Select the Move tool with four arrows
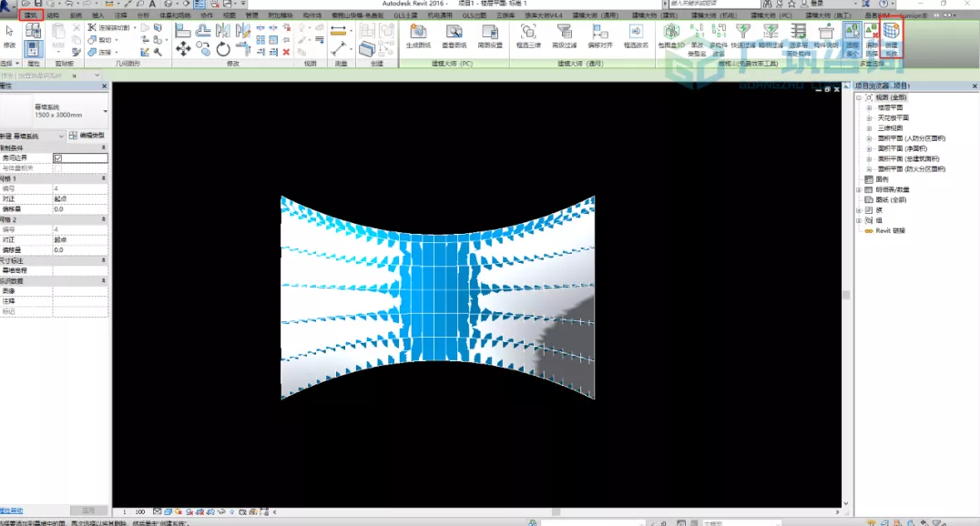 click(183, 49)
